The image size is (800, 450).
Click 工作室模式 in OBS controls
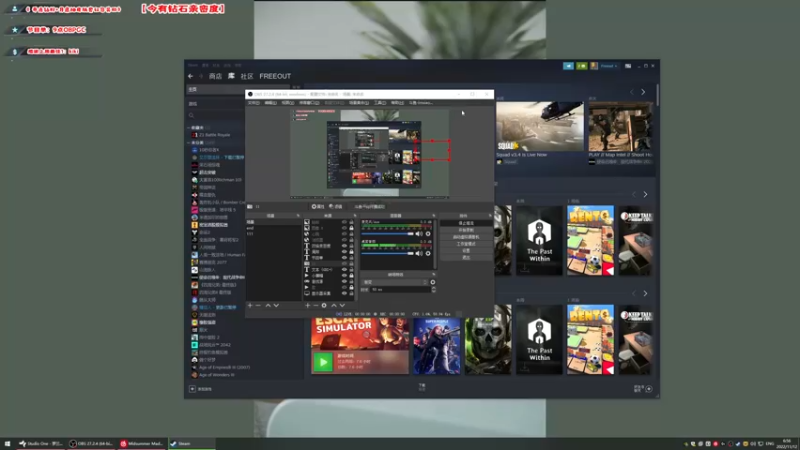click(466, 244)
